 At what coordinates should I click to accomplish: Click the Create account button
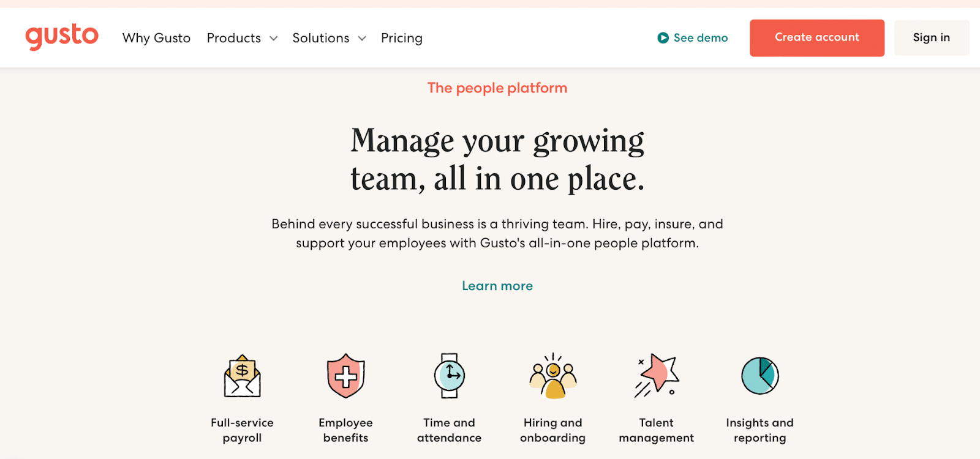817,38
